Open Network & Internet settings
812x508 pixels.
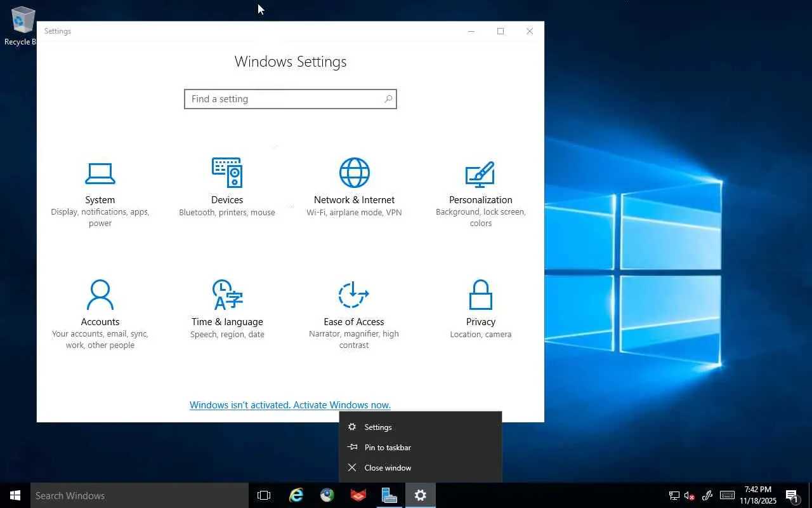click(x=354, y=188)
